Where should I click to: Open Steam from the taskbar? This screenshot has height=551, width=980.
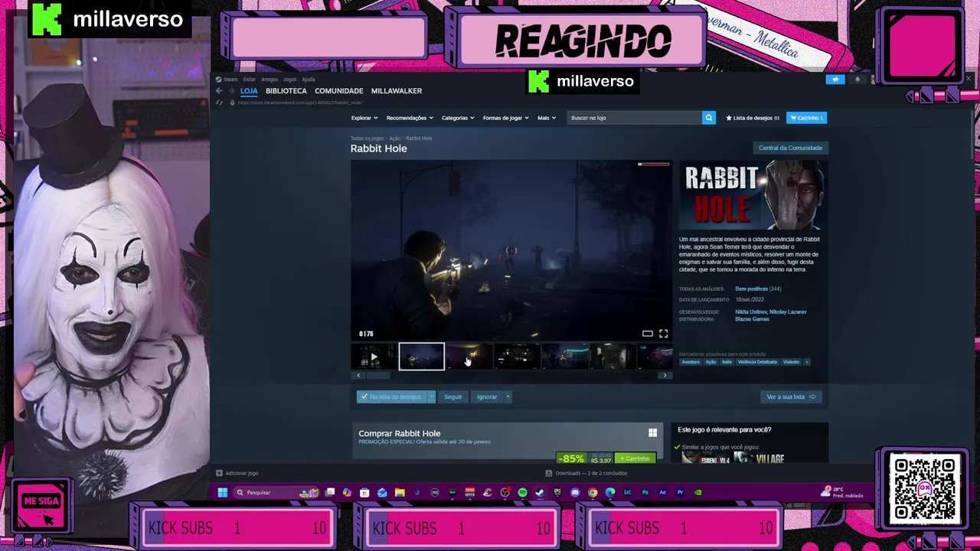point(540,492)
